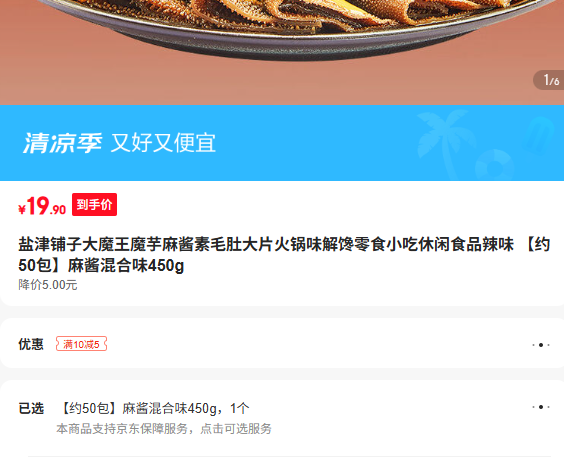The width and height of the screenshot is (564, 460).
Task: Tap the swim ring icon in banner
Action: (495, 165)
